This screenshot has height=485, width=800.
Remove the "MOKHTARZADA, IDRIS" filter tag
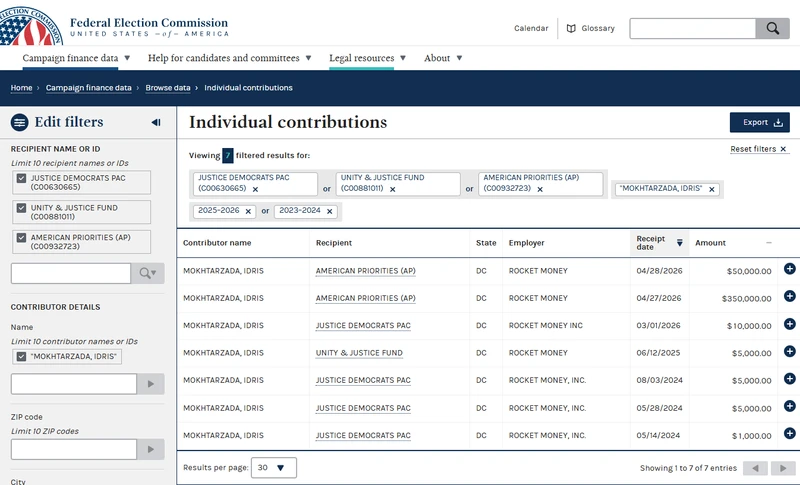point(712,189)
